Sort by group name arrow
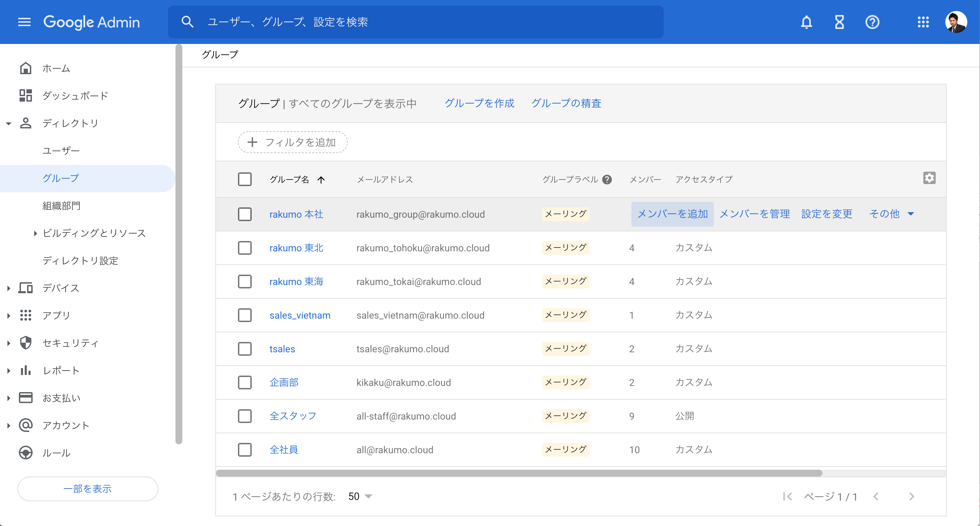This screenshot has width=980, height=526. [321, 180]
